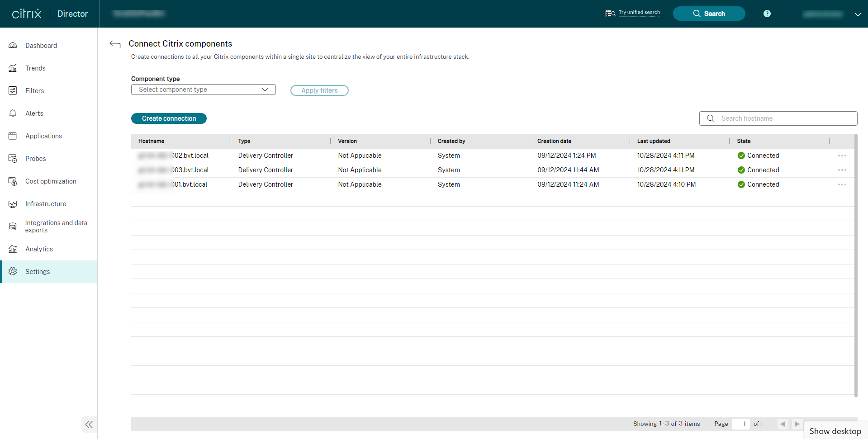
Task: Go to the Infrastructure view
Action: 45,204
